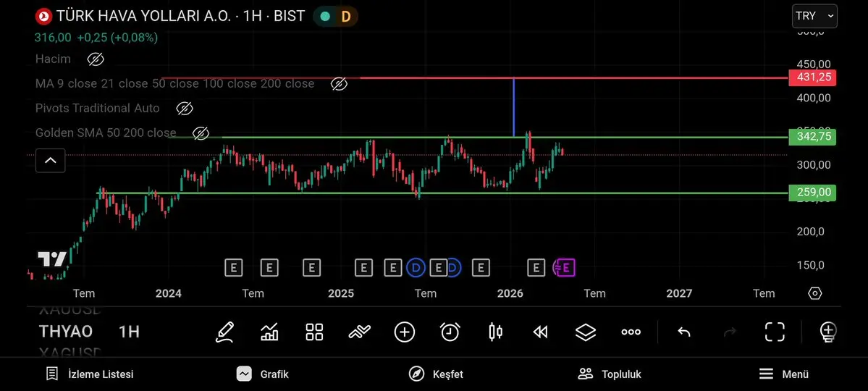Open the TRY currency dropdown
This screenshot has width=868, height=391.
pyautogui.click(x=814, y=16)
